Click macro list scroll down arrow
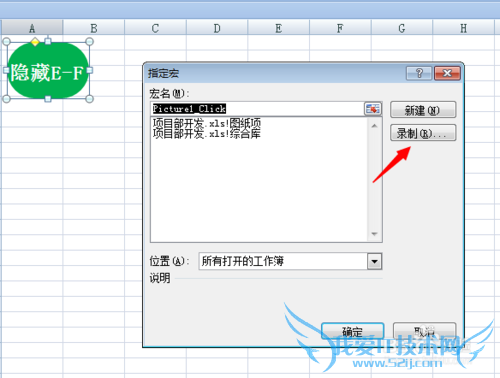 [x=374, y=234]
